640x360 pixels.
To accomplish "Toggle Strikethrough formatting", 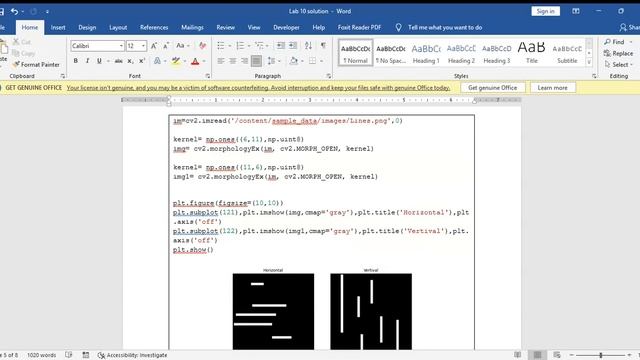I will pos(118,61).
